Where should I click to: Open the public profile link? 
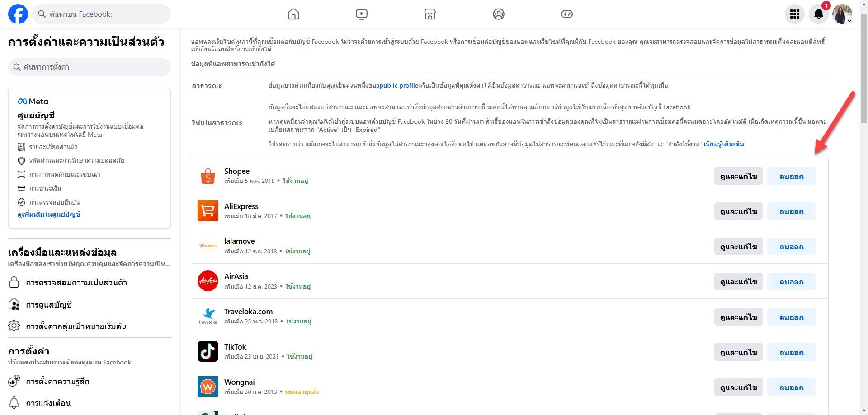pos(398,85)
